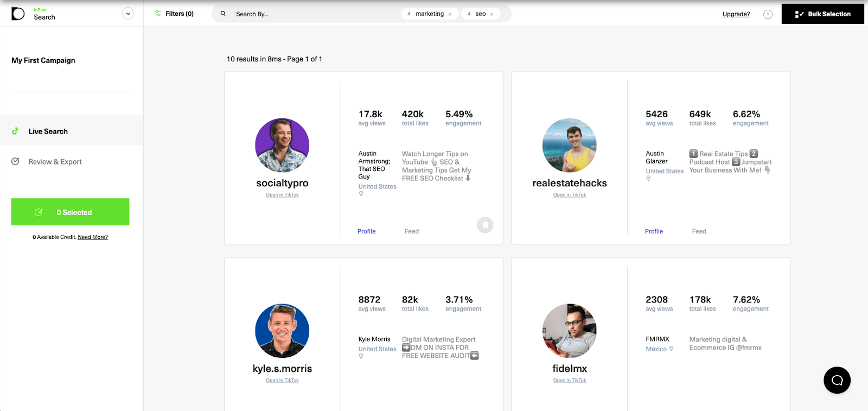
Task: Follow the Need More? credits link
Action: tap(93, 237)
